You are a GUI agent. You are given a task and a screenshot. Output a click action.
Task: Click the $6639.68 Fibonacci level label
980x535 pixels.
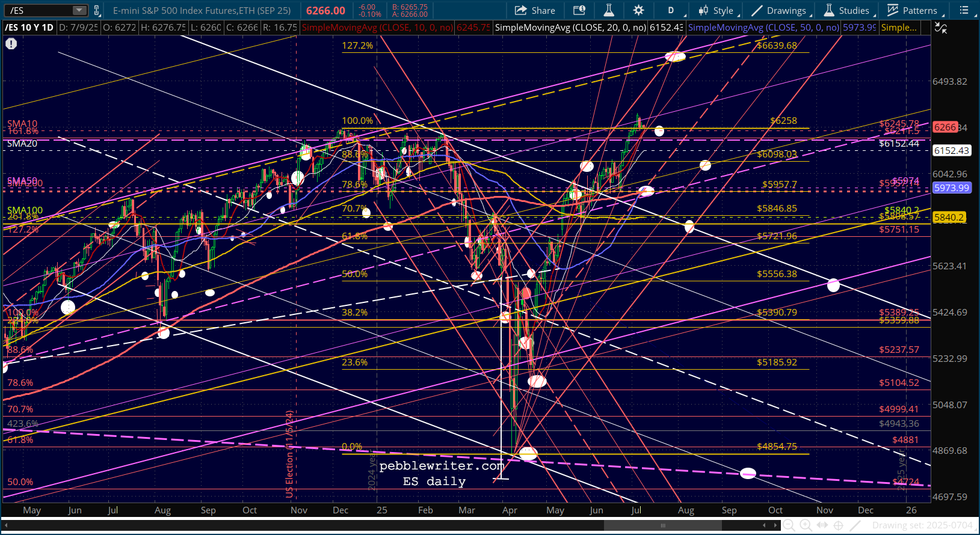point(777,46)
